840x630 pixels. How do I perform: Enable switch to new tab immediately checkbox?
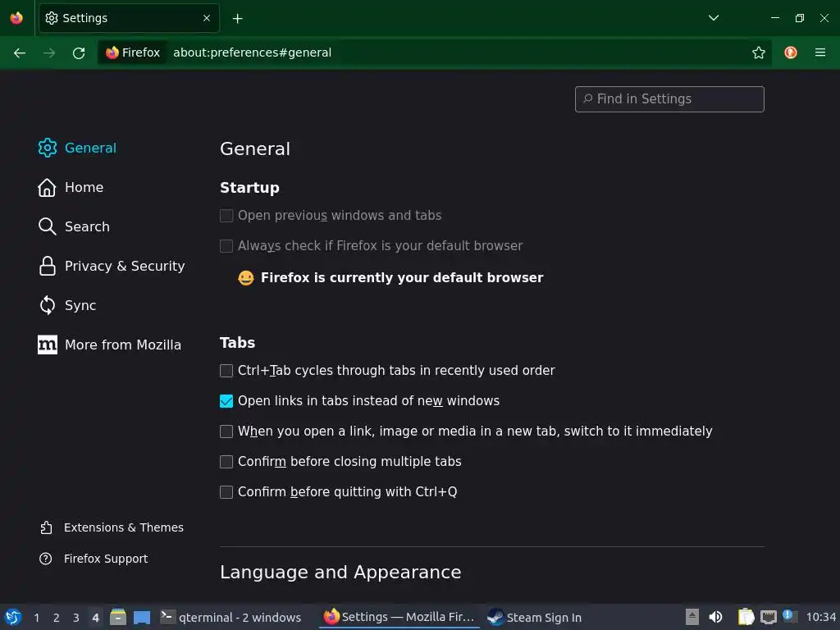[x=226, y=431]
